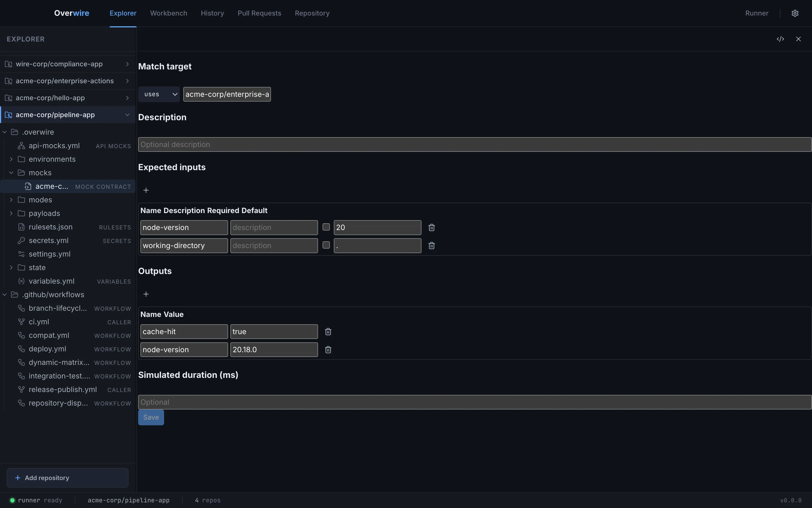Focus the Optional description field

coord(475,144)
